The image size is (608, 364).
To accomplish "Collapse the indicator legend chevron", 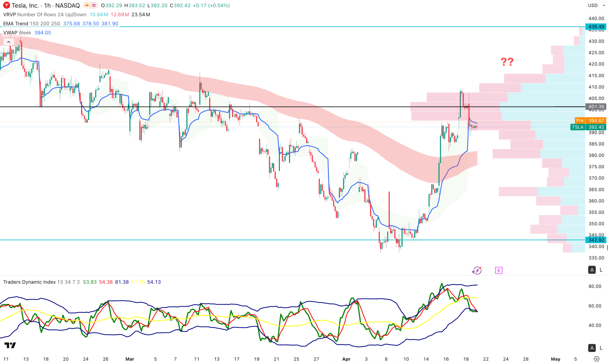I will (9, 42).
